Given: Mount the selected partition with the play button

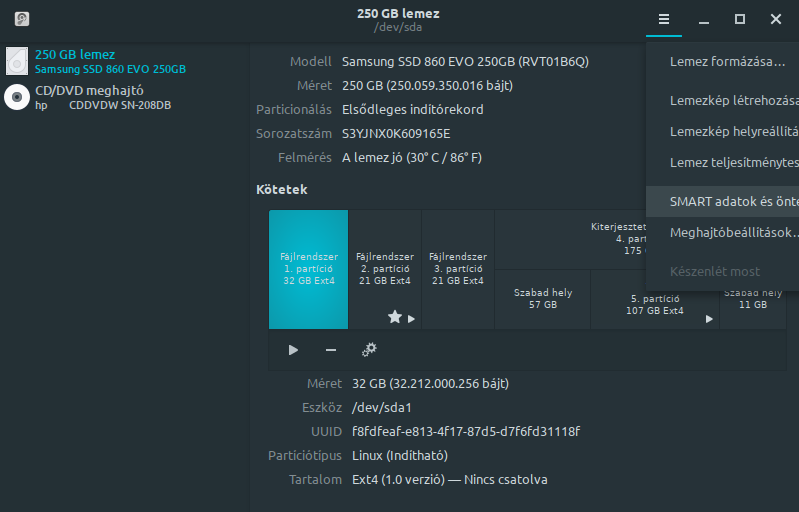Looking at the screenshot, I should 293,350.
